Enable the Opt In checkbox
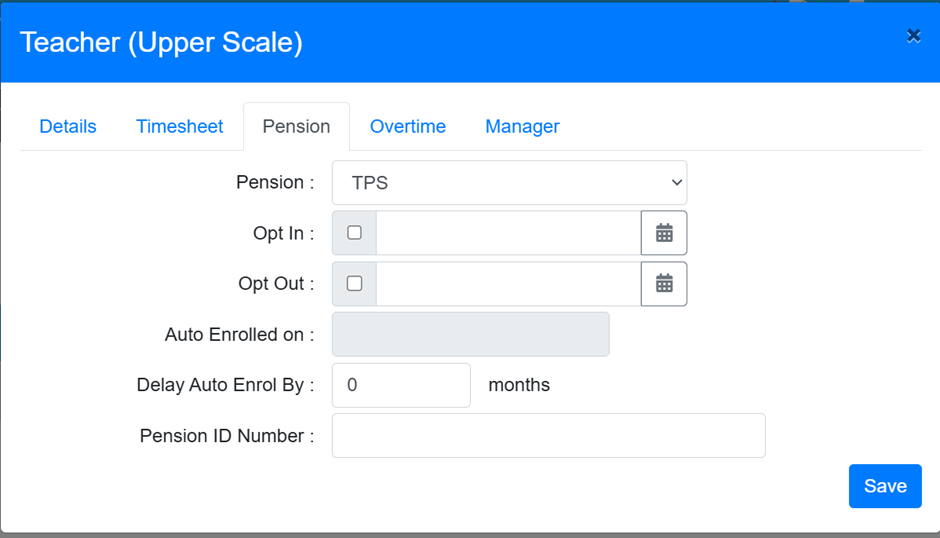The image size is (940, 538). coord(354,233)
